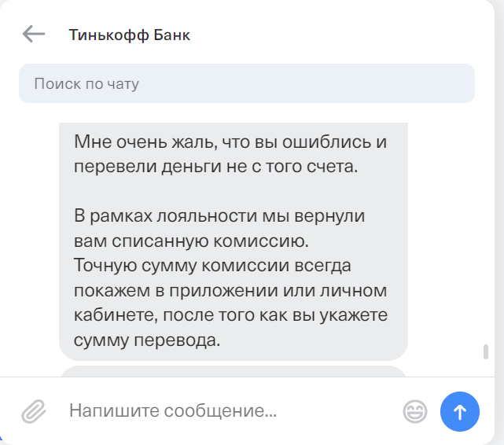
Task: Go back using the left arrow icon
Action: 34,34
